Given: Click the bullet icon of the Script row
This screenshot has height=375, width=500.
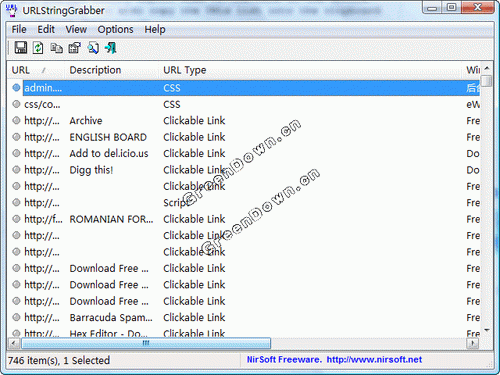Looking at the screenshot, I should click(x=16, y=202).
